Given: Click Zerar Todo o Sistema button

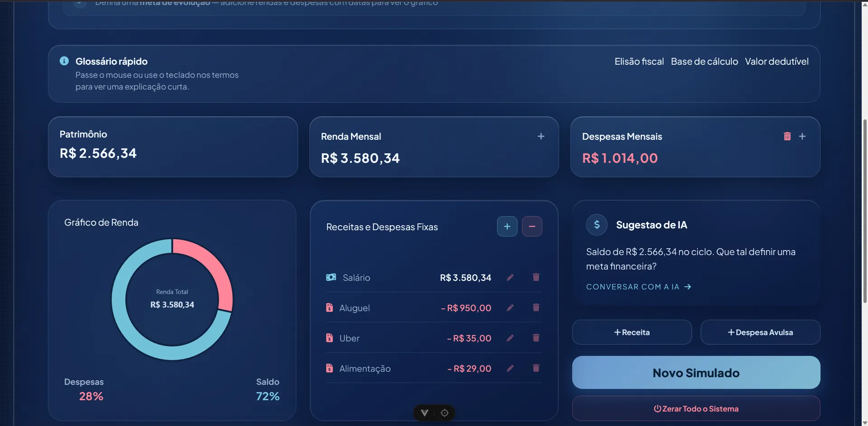Looking at the screenshot, I should pyautogui.click(x=696, y=409).
